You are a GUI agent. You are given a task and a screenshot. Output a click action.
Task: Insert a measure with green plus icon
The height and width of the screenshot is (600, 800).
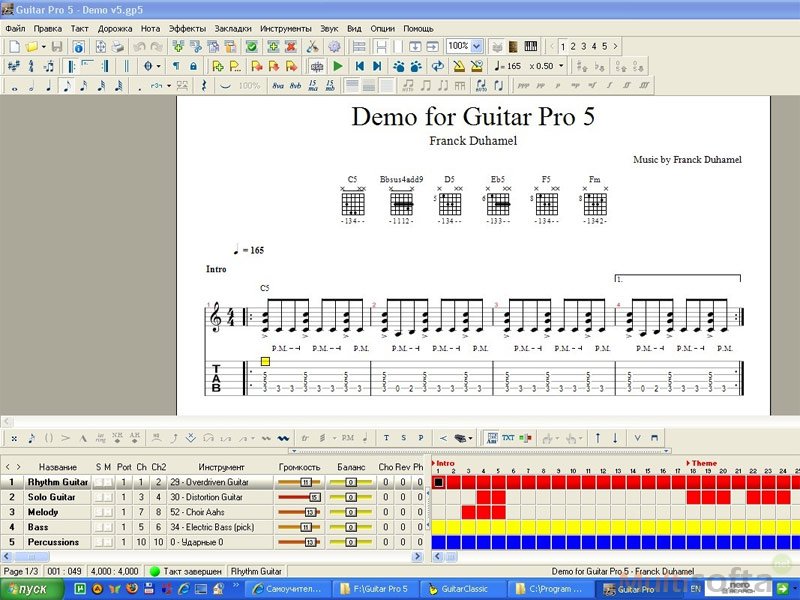pyautogui.click(x=273, y=47)
